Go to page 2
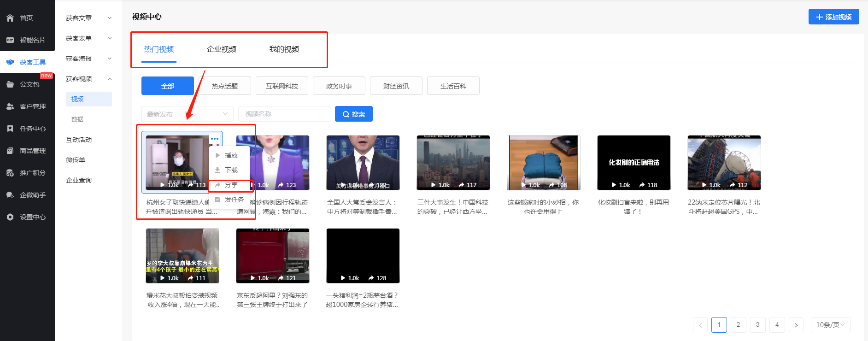 (x=739, y=325)
